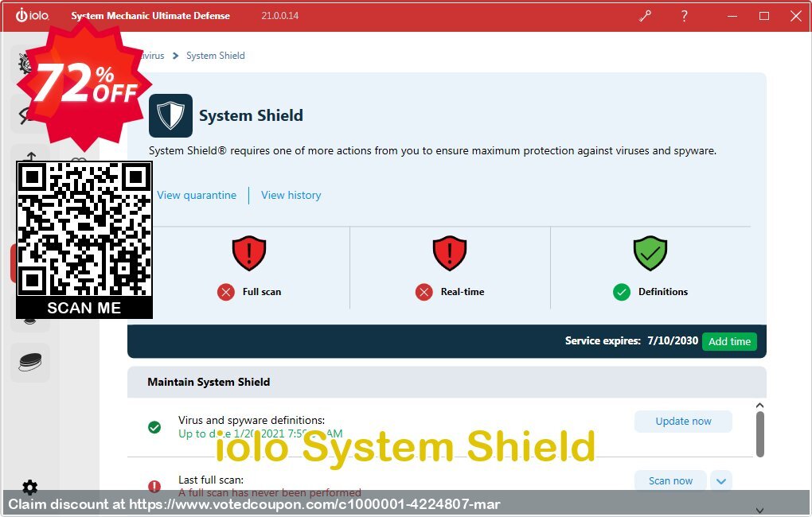Click green check next to virus definitions
The image size is (812, 517).
(x=154, y=427)
